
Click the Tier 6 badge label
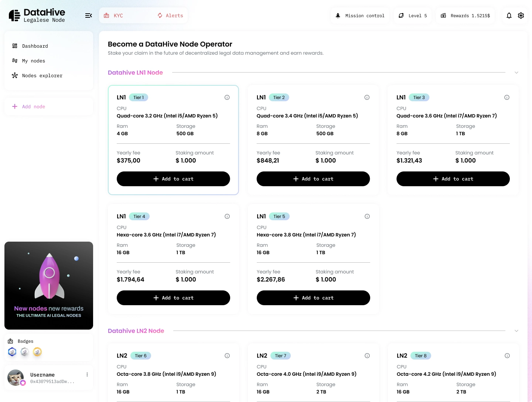tap(140, 356)
